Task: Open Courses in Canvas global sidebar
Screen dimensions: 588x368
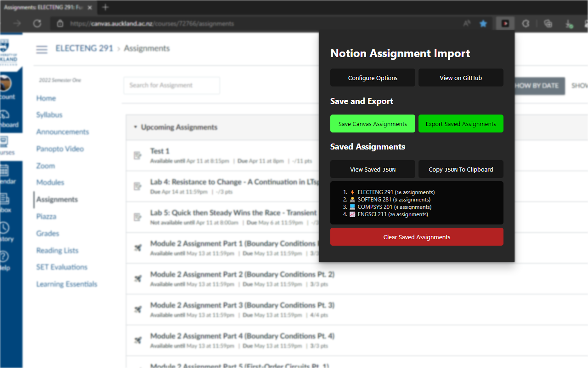Action: click(6, 145)
